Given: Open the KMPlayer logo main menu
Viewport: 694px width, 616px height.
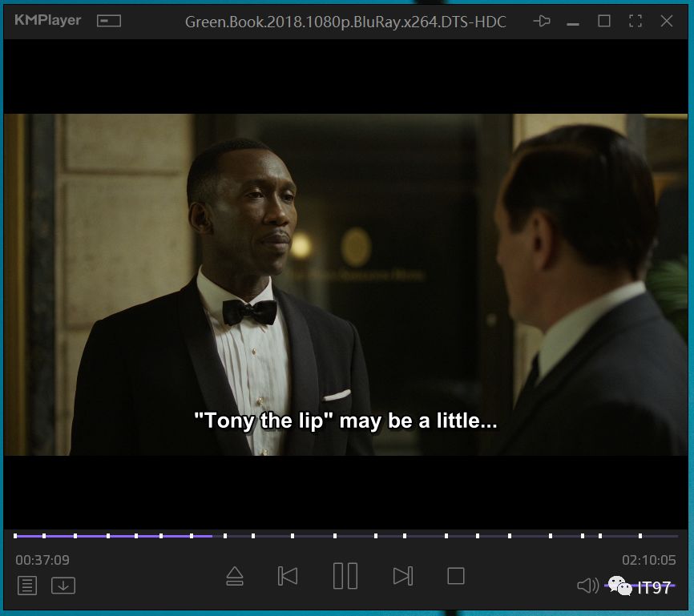Looking at the screenshot, I should point(48,21).
